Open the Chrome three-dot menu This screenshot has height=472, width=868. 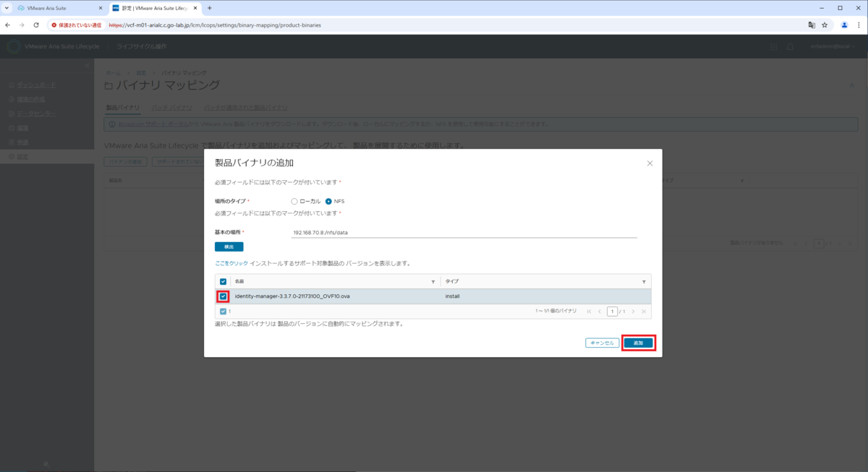click(859, 25)
